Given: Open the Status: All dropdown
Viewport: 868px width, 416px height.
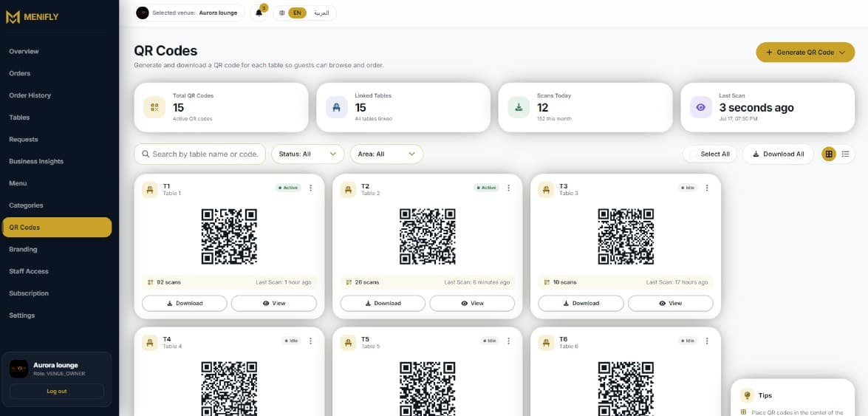Looking at the screenshot, I should [x=308, y=154].
